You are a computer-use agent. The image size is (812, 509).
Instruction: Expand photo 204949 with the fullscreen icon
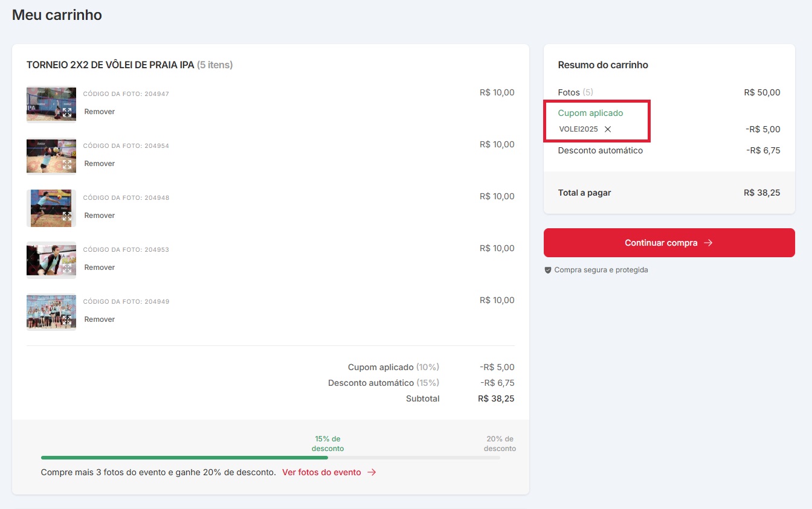tap(67, 320)
